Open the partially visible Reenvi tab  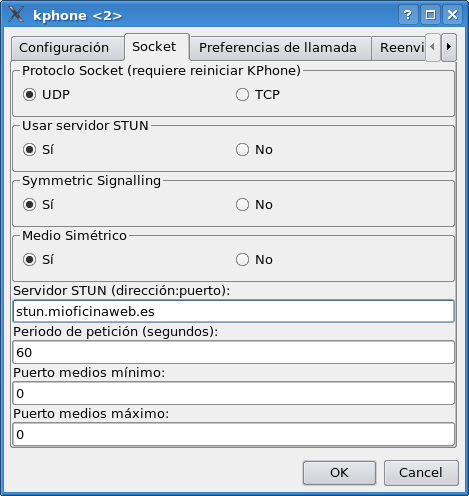coord(399,48)
